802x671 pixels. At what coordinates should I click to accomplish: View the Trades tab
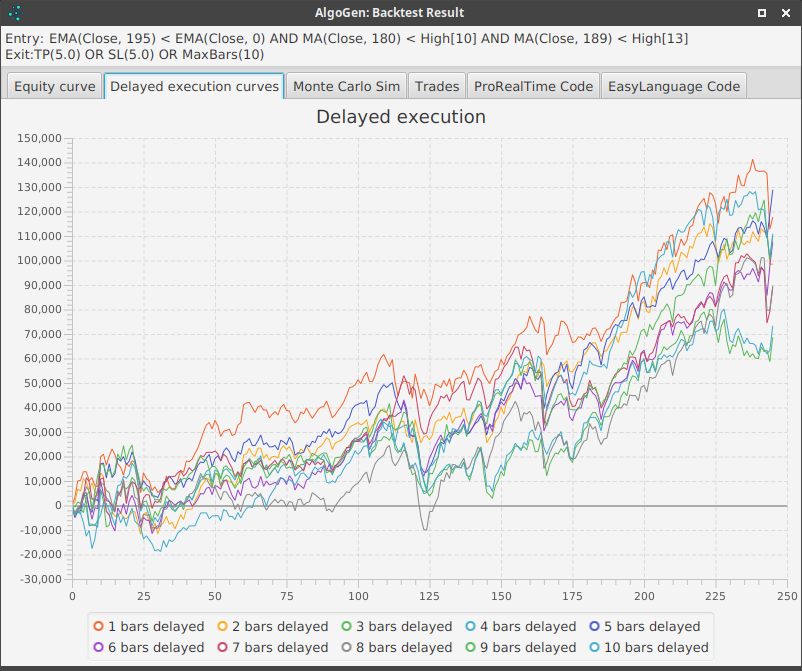(x=437, y=86)
